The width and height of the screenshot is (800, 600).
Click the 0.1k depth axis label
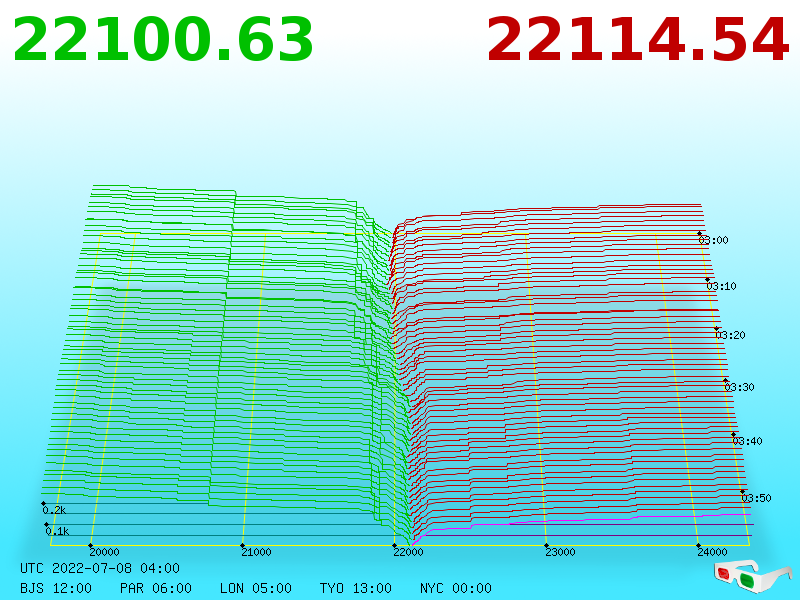(57, 531)
